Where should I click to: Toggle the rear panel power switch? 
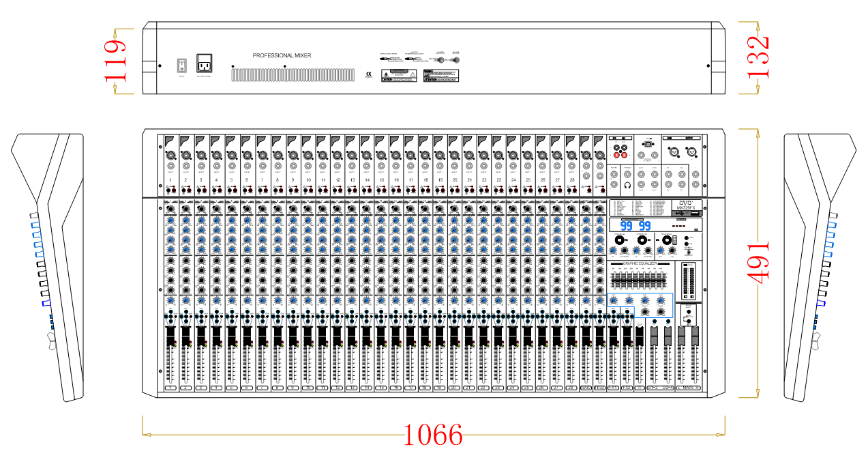pyautogui.click(x=181, y=65)
